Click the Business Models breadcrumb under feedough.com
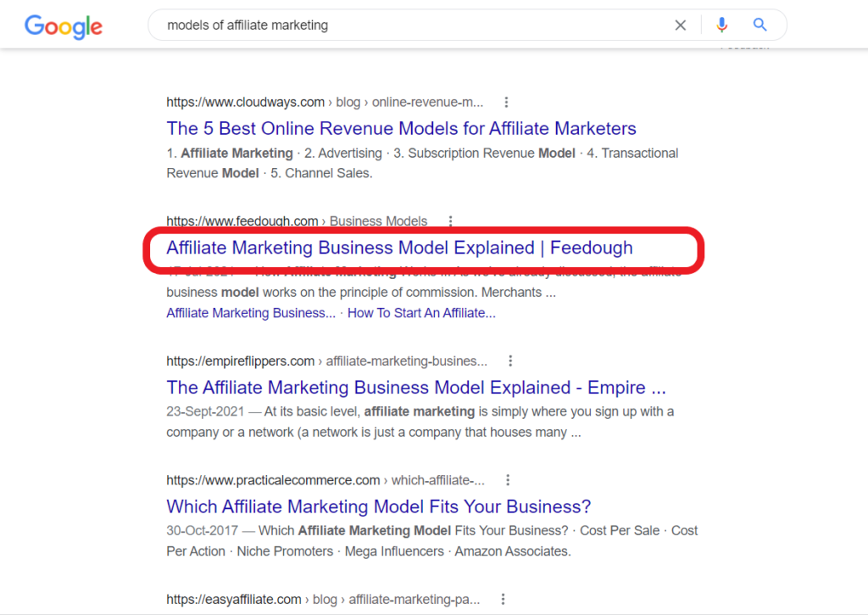 (x=378, y=221)
